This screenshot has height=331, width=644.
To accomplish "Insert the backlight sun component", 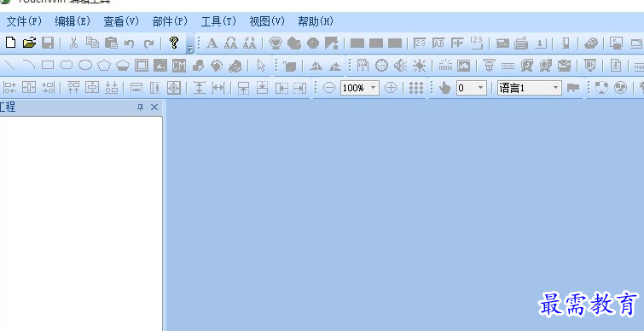I will click(420, 66).
